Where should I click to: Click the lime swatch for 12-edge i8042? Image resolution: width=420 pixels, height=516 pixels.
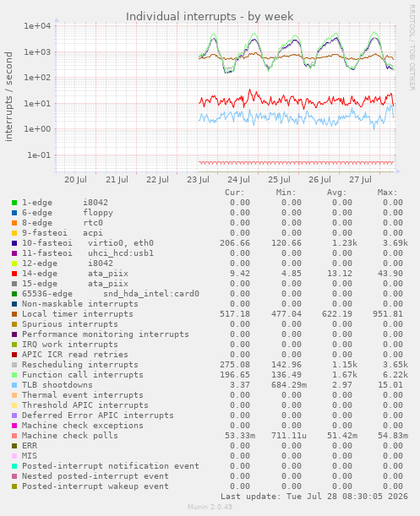click(x=14, y=263)
